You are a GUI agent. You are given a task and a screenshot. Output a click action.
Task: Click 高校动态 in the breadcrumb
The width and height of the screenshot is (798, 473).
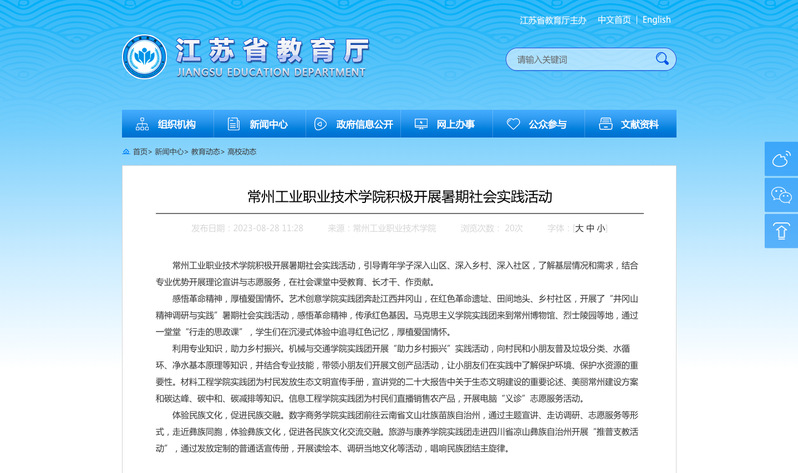(x=242, y=152)
